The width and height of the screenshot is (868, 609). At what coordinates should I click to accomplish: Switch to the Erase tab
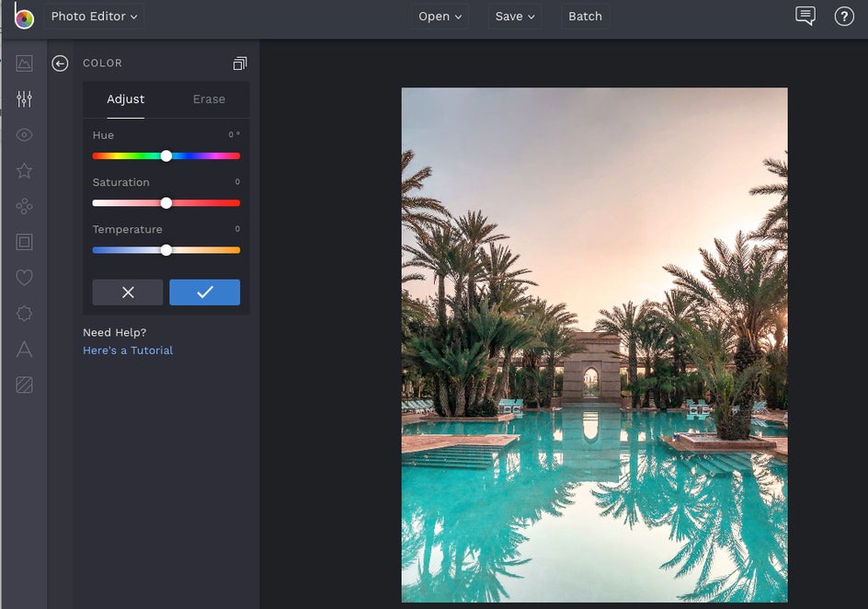click(x=209, y=99)
